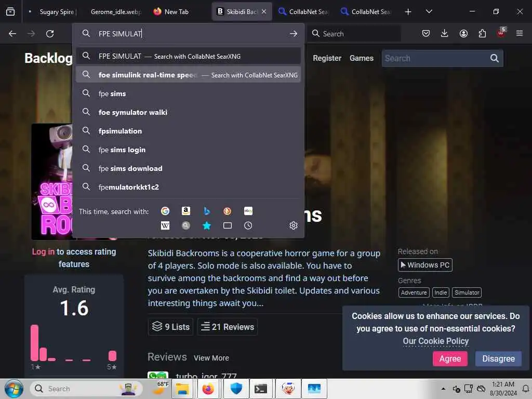Screen dimensions: 532x399
Task: Open Our Cookie Policy link
Action: 435,341
